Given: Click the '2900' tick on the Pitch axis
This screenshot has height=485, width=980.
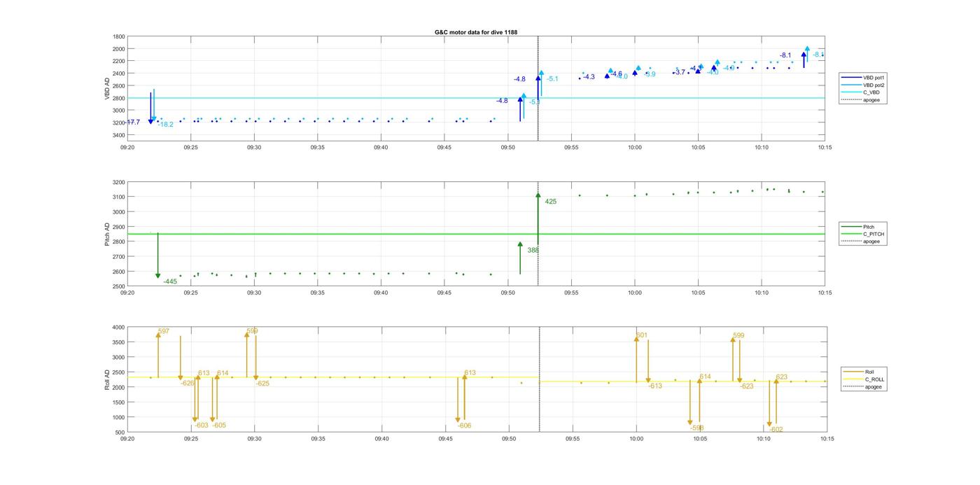Looking at the screenshot, I should point(119,227).
